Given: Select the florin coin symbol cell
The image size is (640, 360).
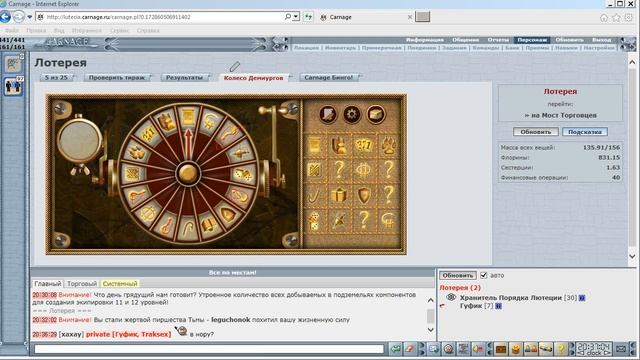Looking at the screenshot, I should [363, 170].
